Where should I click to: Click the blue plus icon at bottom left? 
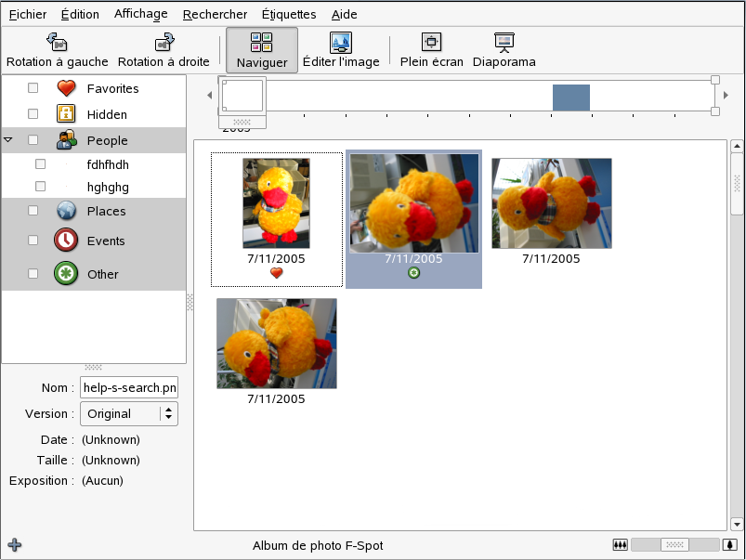[x=15, y=545]
